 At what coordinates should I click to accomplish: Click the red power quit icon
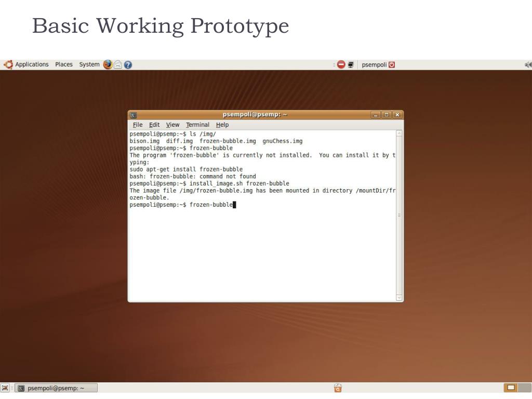pyautogui.click(x=392, y=64)
